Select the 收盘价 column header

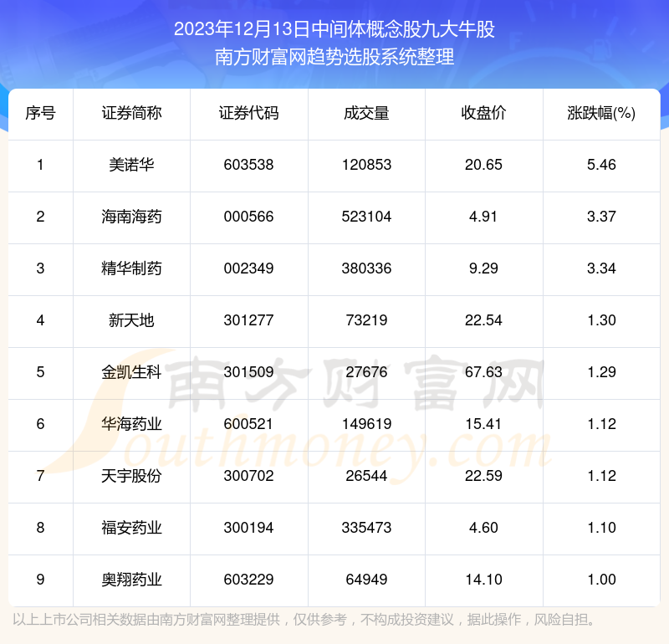483,114
